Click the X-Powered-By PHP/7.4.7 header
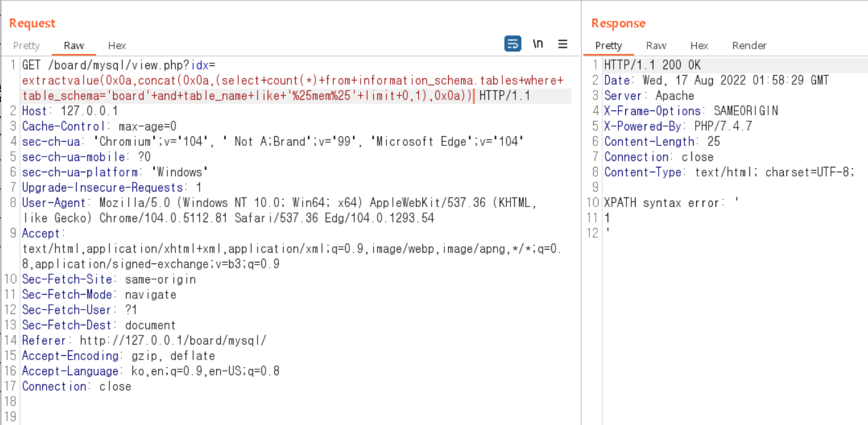 [678, 127]
